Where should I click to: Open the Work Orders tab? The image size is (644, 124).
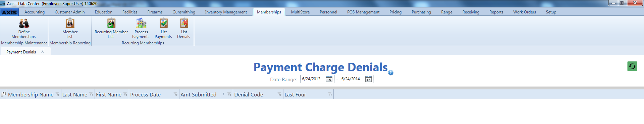(525, 12)
